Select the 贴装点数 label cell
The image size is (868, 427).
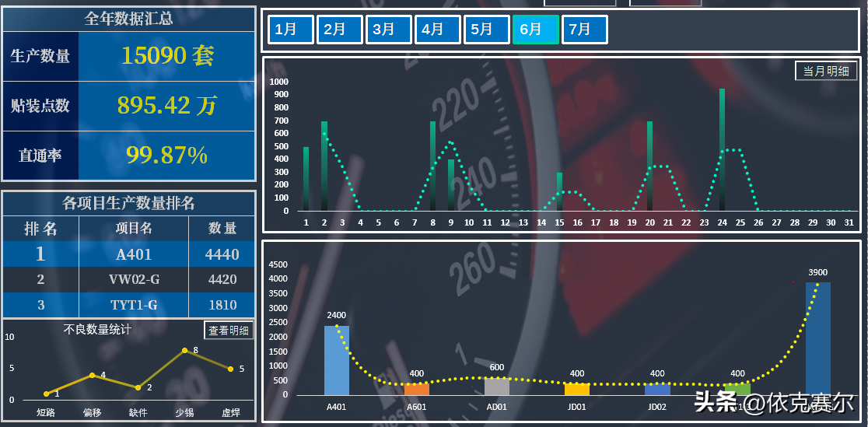pyautogui.click(x=40, y=105)
